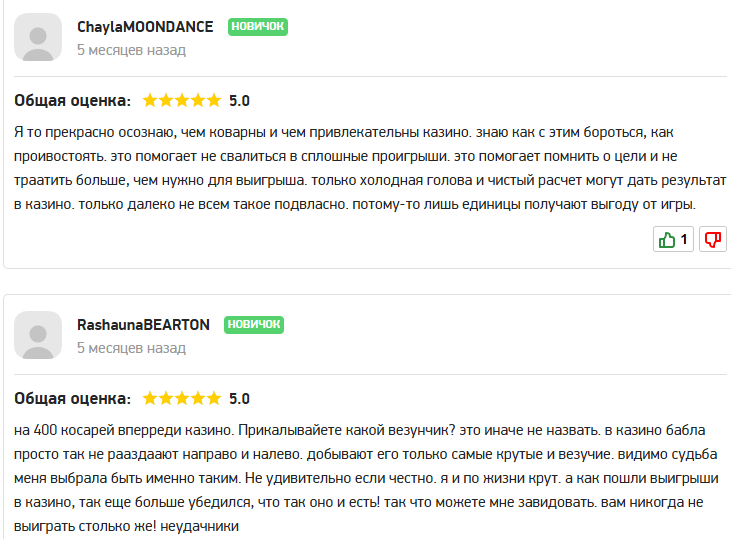Click the "Общая оценка" label in RashaunaBEARTON's review

pyautogui.click(x=72, y=399)
